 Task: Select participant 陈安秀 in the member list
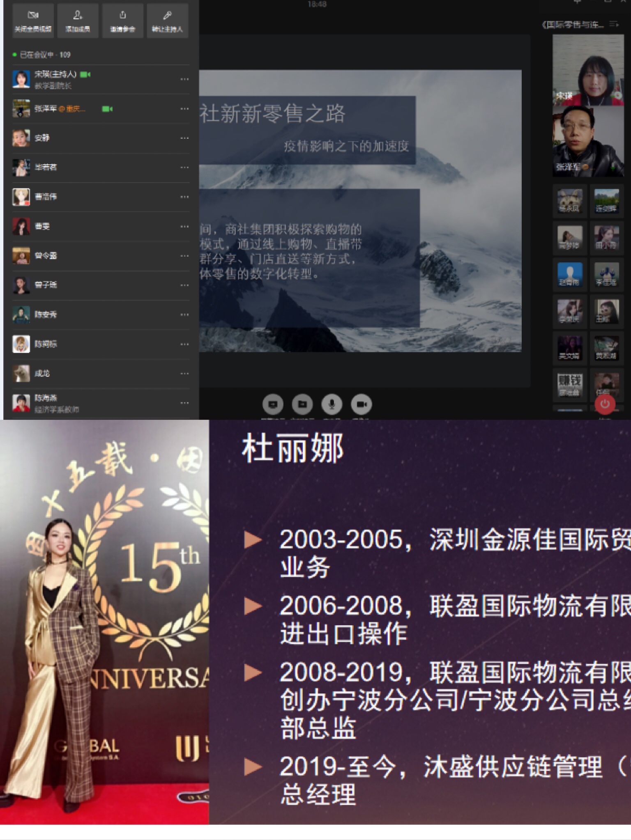point(45,314)
